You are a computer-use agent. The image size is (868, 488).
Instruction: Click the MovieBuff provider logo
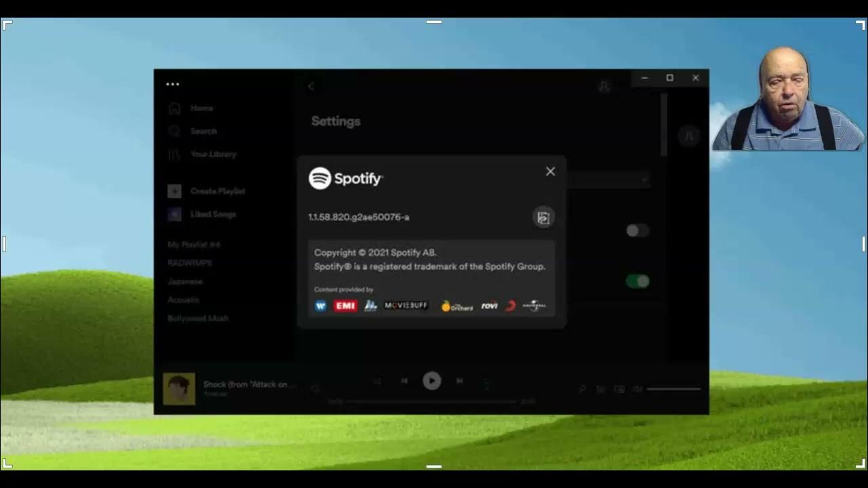tap(406, 306)
